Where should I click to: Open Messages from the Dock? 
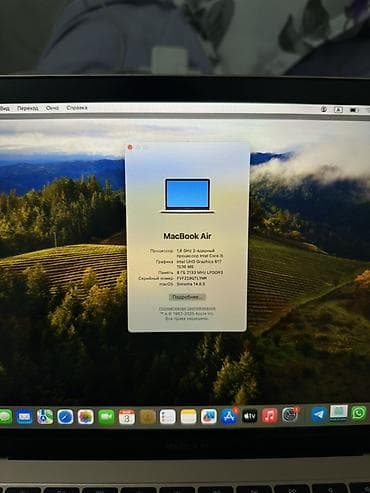click(x=5, y=417)
